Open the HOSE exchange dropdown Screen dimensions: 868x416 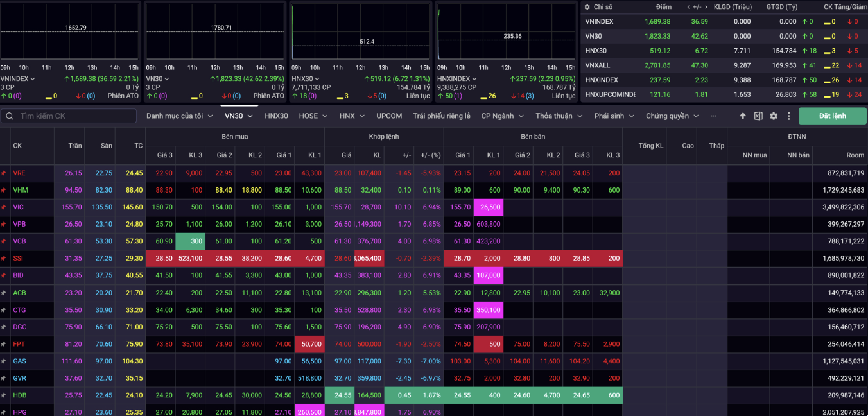pyautogui.click(x=313, y=116)
